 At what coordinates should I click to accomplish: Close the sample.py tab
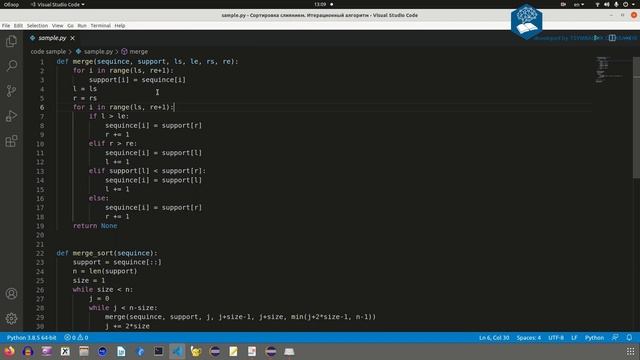[x=73, y=38]
